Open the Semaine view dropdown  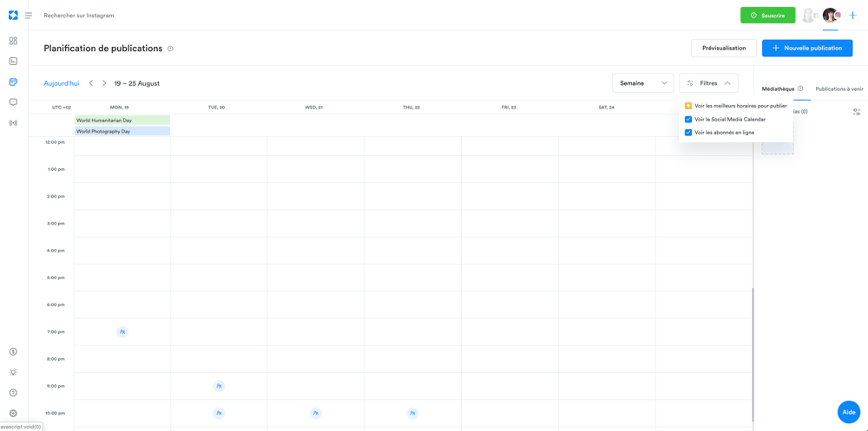642,83
